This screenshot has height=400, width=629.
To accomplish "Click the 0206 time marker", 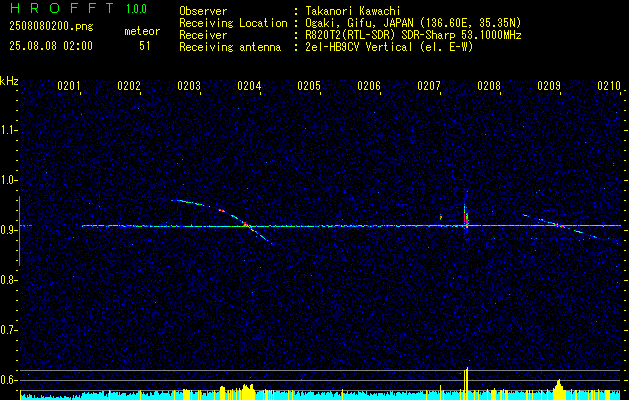I will 369,86.
